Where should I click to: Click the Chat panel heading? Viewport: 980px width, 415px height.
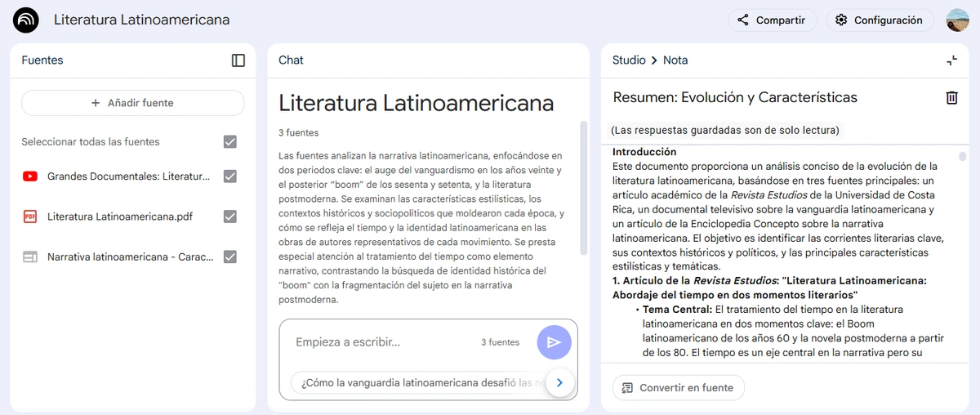(291, 60)
